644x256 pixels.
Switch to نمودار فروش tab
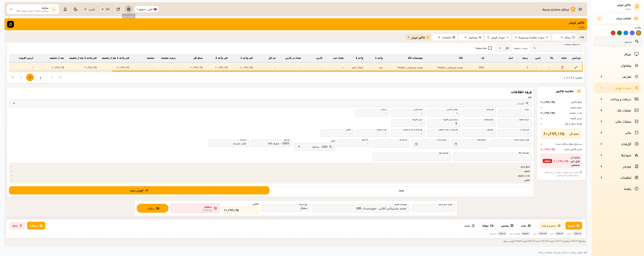pyautogui.click(x=498, y=38)
